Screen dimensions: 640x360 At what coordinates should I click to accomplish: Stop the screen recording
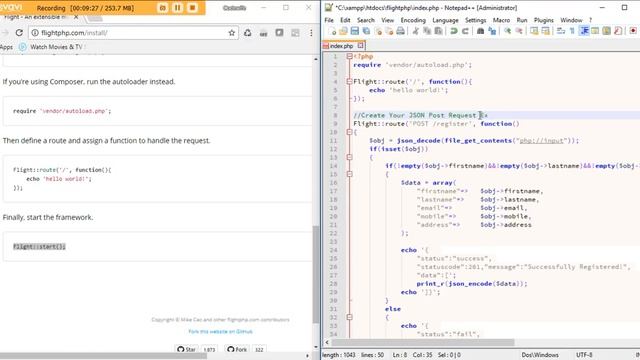[193, 8]
